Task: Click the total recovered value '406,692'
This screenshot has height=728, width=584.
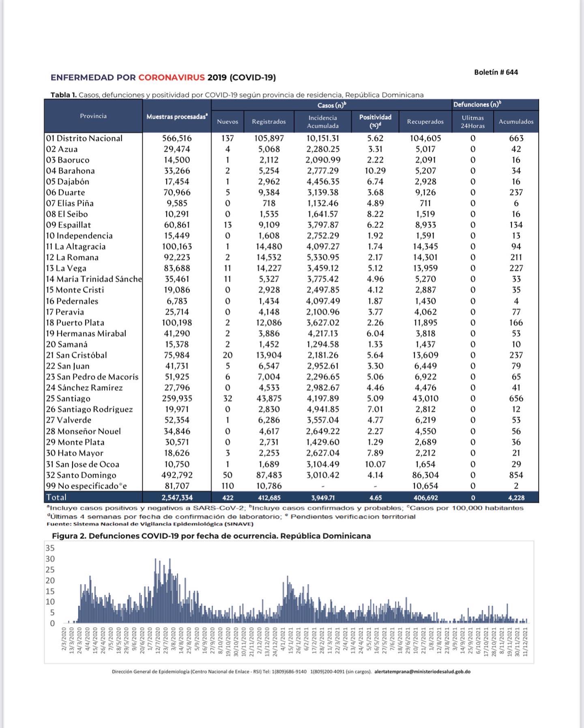Action: (425, 498)
